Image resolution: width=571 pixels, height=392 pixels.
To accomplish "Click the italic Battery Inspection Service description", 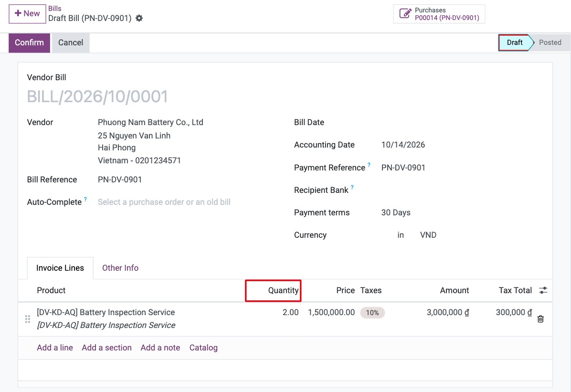I will click(106, 325).
